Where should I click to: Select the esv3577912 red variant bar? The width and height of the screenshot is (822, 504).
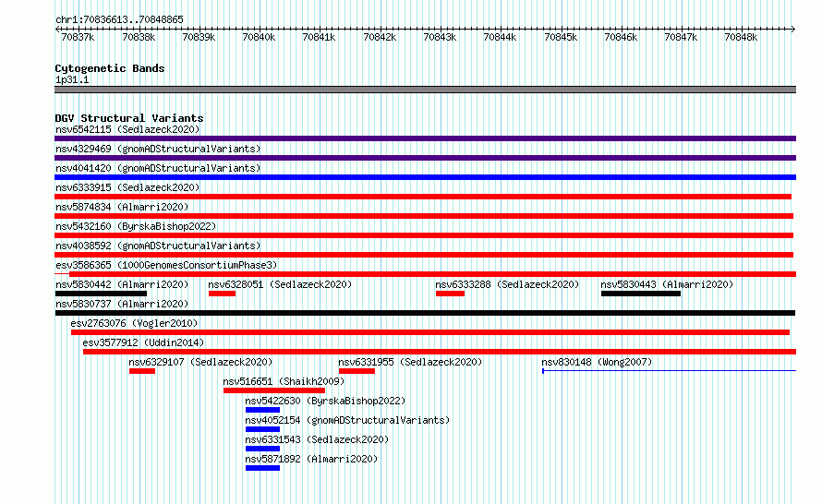click(440, 352)
